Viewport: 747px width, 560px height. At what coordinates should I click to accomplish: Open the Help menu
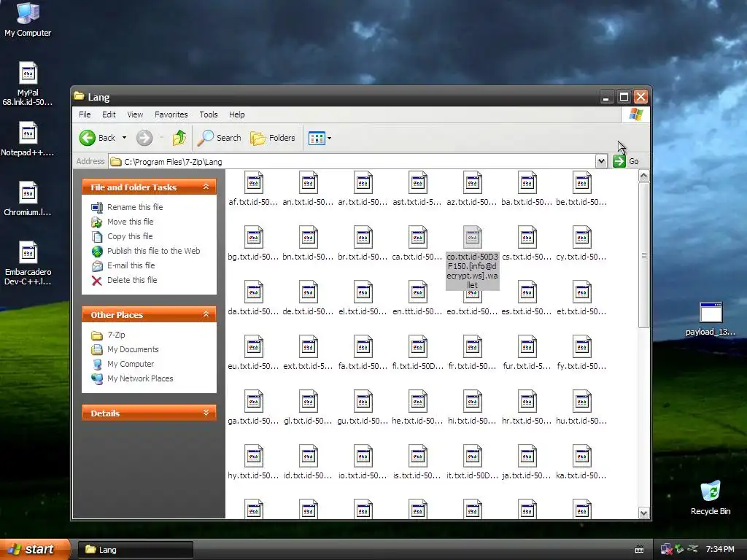tap(237, 114)
